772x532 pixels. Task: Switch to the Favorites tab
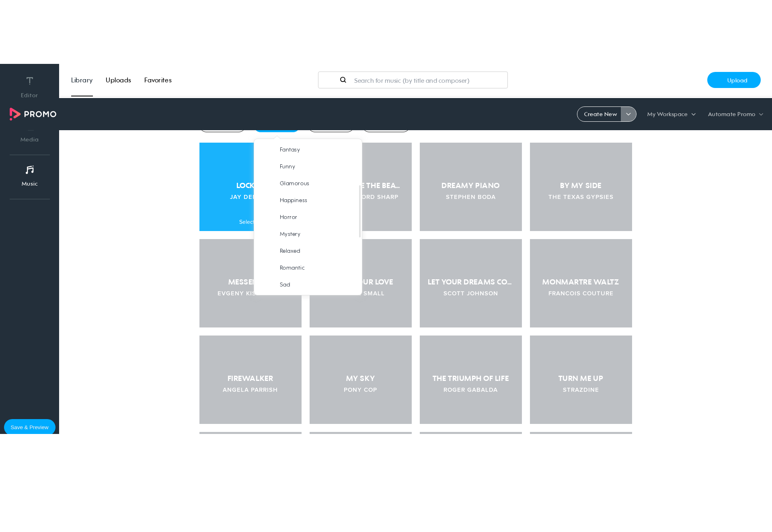(x=158, y=80)
